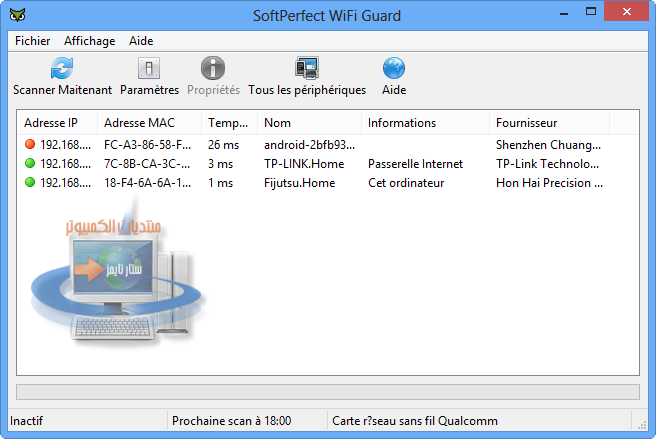The width and height of the screenshot is (656, 439).
Task: Sort by Temp... column header
Action: [x=229, y=123]
